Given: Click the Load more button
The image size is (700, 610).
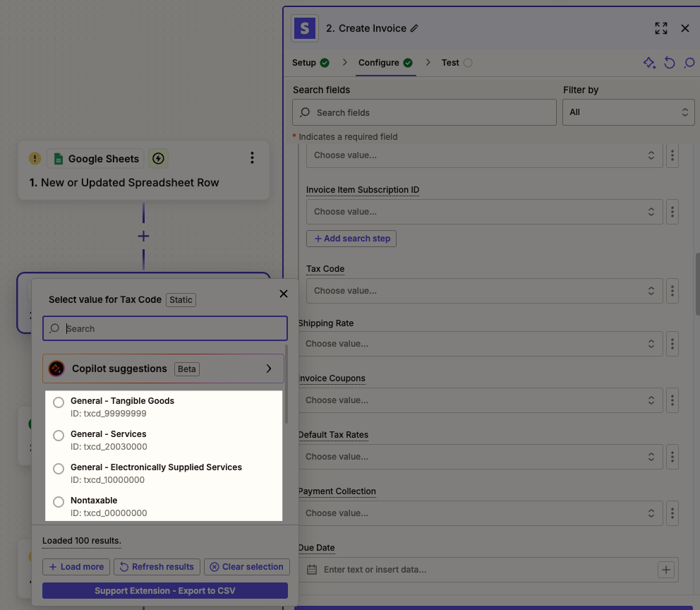Looking at the screenshot, I should point(76,567).
